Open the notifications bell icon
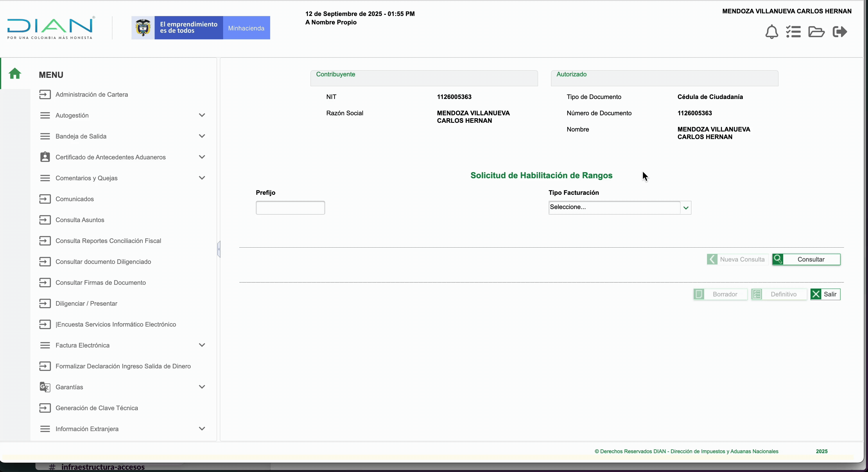The image size is (868, 472). click(772, 32)
